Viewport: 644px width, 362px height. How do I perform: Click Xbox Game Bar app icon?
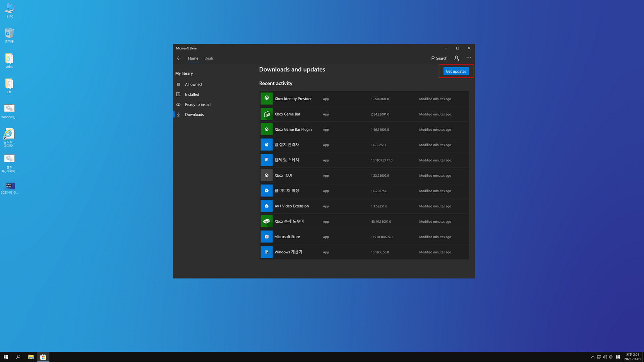(x=267, y=114)
